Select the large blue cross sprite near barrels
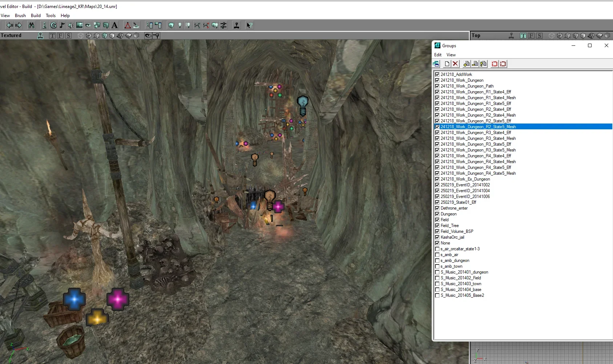Screen dimensions: 613x364 (x=74, y=299)
